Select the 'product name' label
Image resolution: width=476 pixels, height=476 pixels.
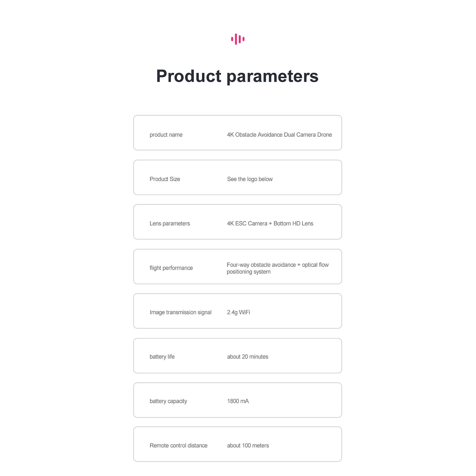[x=166, y=135]
